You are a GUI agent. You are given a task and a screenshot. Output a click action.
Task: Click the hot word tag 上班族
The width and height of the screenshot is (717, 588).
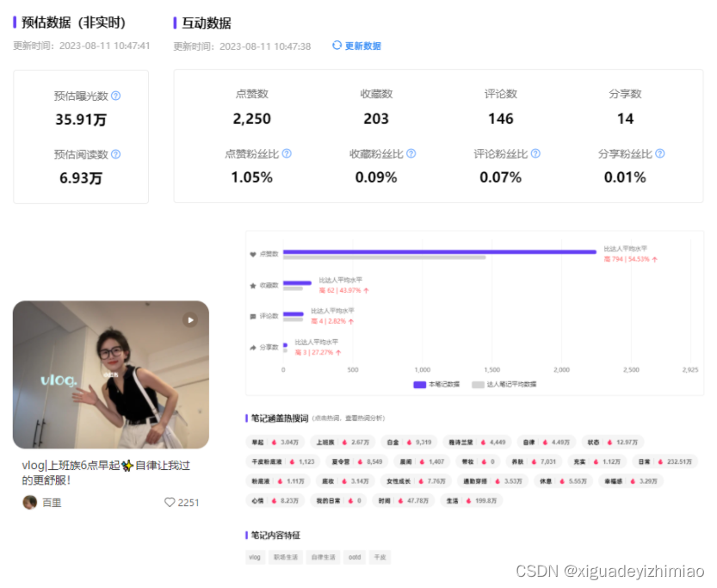click(343, 443)
